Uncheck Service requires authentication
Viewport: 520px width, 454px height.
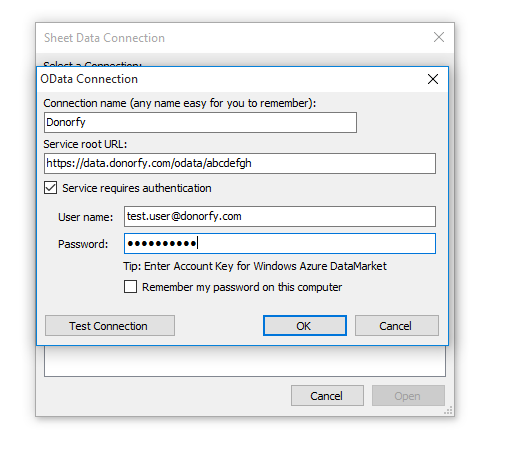click(x=51, y=188)
